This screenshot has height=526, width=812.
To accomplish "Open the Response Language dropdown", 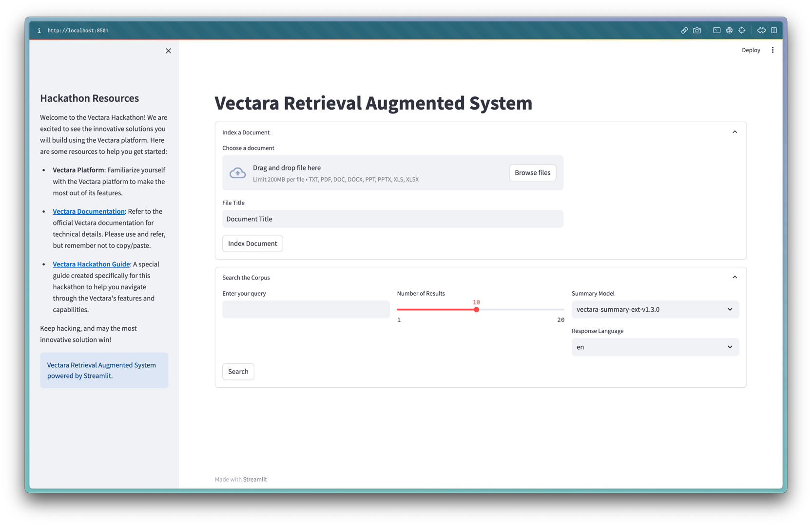I will point(655,347).
